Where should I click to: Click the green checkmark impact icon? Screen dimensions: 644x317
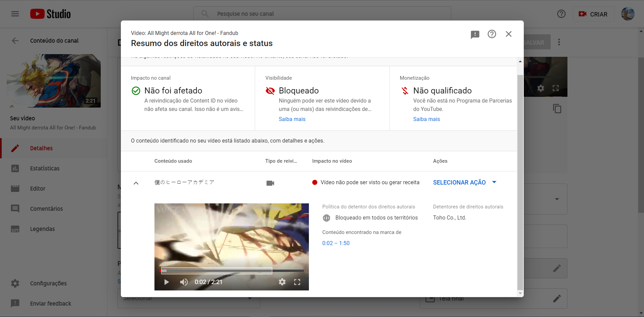click(136, 91)
